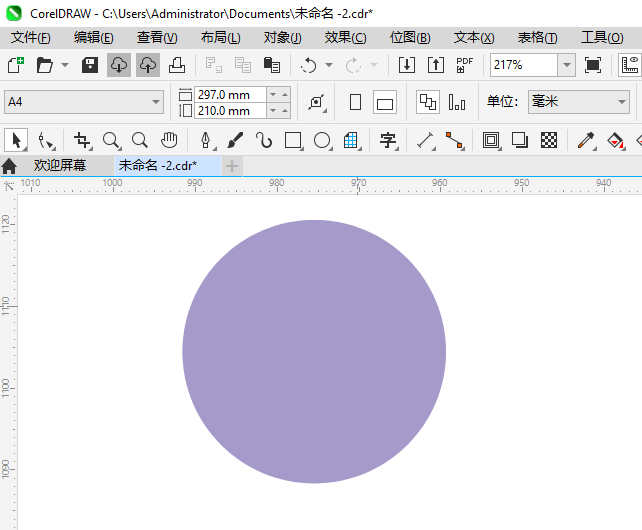Select the Table/graph paper tool
Screen dimensions: 642x530
tap(351, 140)
